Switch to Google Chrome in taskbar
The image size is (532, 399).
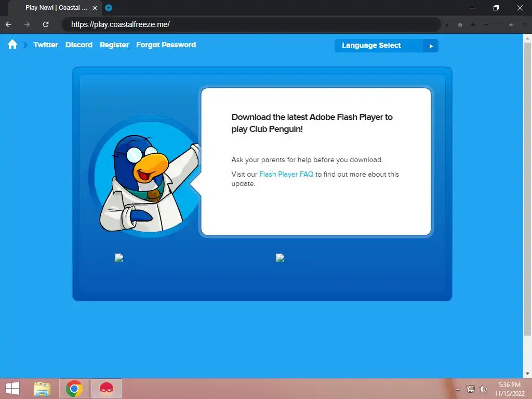pyautogui.click(x=74, y=389)
